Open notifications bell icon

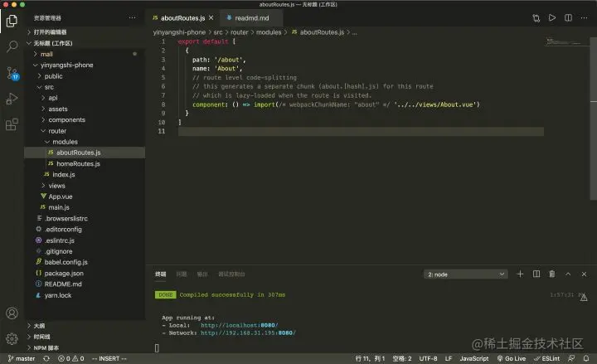tap(586, 358)
